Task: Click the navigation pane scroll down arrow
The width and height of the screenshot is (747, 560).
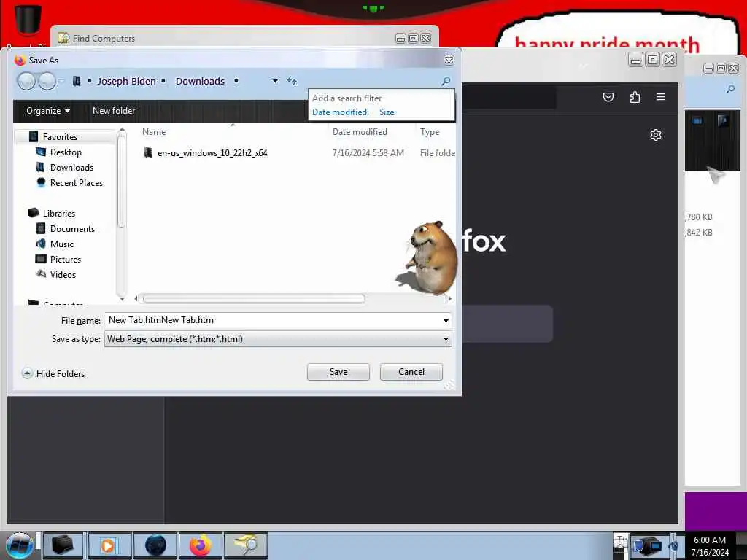Action: tap(122, 298)
